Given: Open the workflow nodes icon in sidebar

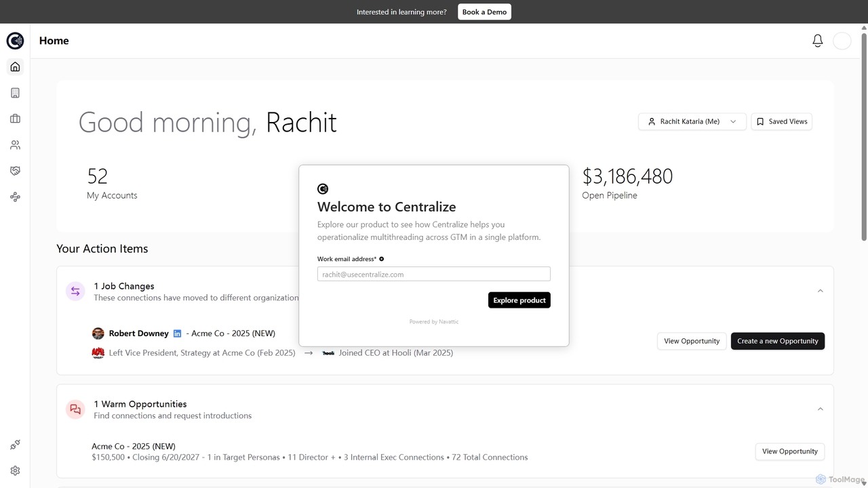Looking at the screenshot, I should tap(15, 197).
